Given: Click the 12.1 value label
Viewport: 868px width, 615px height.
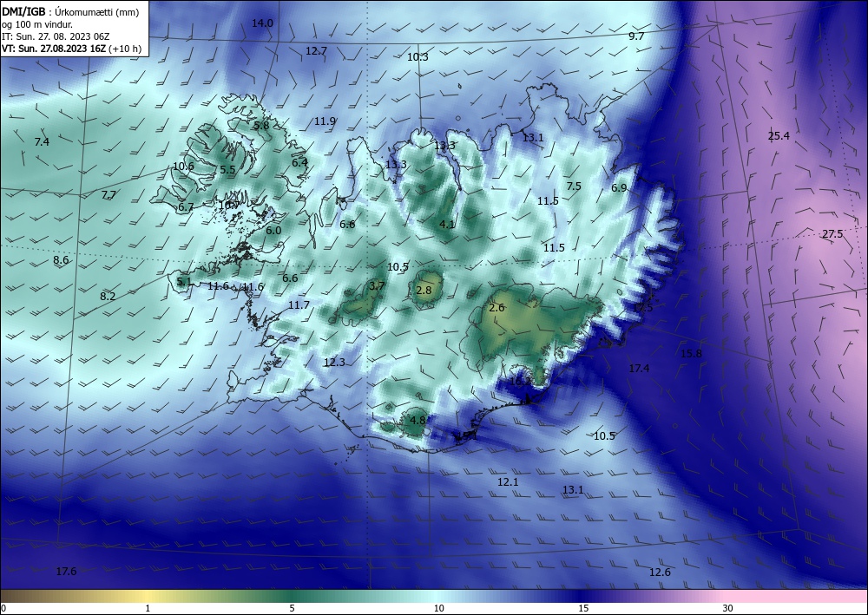Looking at the screenshot, I should [508, 482].
